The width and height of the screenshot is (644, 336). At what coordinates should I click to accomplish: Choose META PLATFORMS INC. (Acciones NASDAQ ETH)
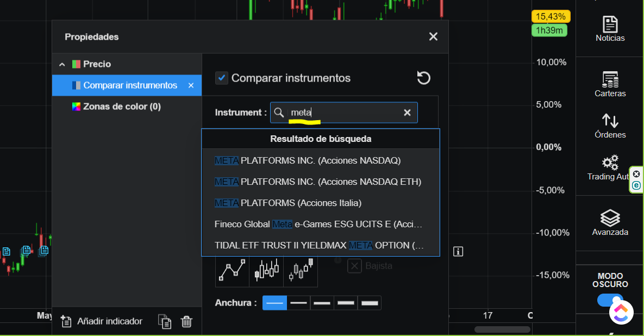coord(320,182)
